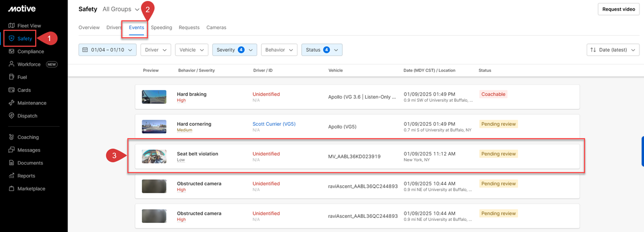Open the Marketplace bag icon
The width and height of the screenshot is (644, 232).
click(12, 189)
